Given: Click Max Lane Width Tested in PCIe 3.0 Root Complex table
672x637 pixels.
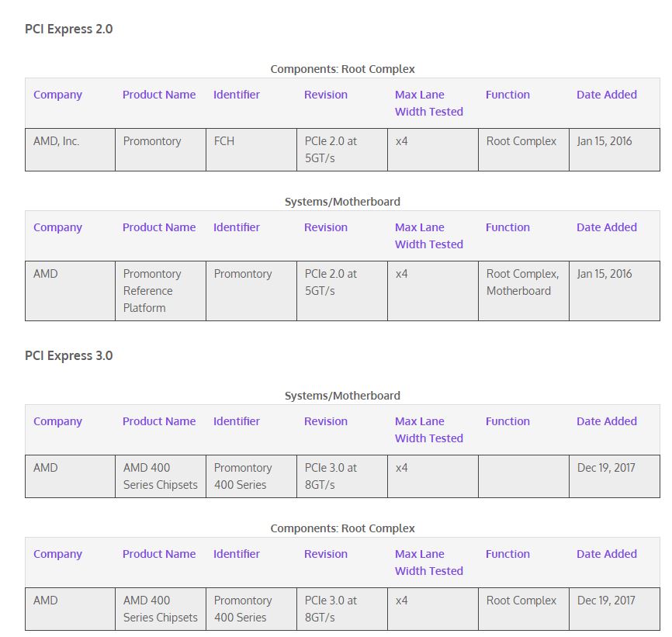Looking at the screenshot, I should tap(429, 563).
